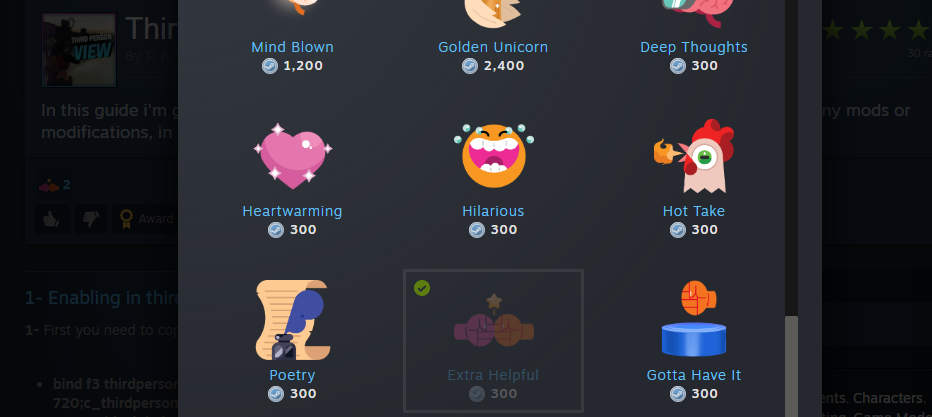Pick the Golden Unicorn award icon
Viewport: 932px width, 417px height.
pos(493,14)
